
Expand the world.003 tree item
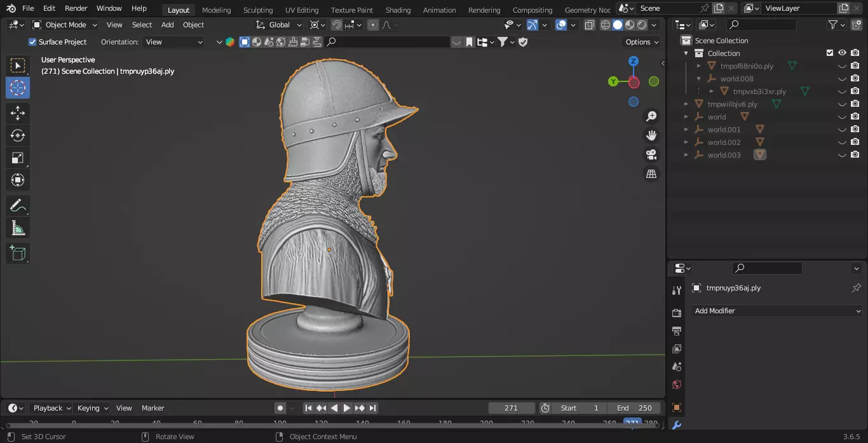686,155
